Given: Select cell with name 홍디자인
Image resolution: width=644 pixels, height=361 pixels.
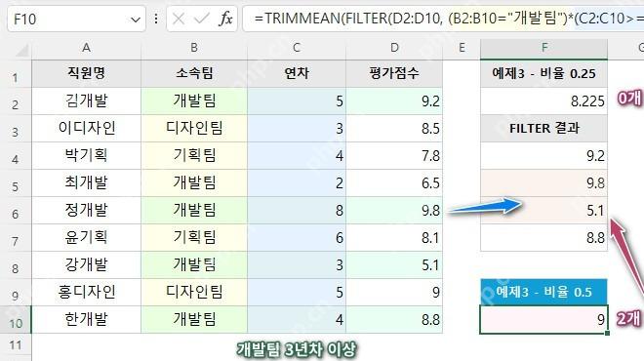Looking at the screenshot, I should (86, 292).
